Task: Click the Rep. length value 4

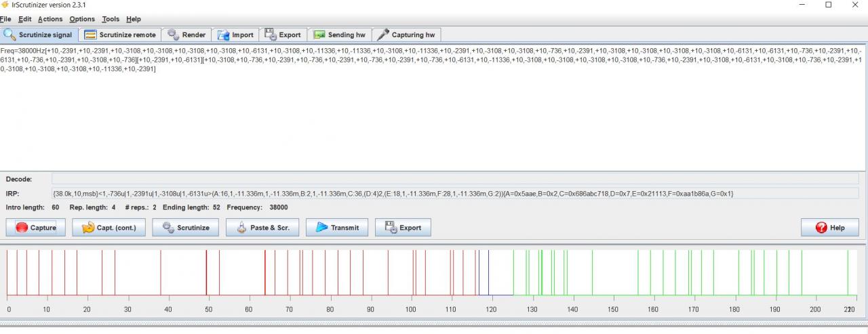Action: pos(113,207)
